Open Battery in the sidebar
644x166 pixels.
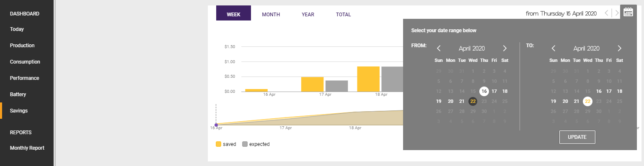point(18,94)
